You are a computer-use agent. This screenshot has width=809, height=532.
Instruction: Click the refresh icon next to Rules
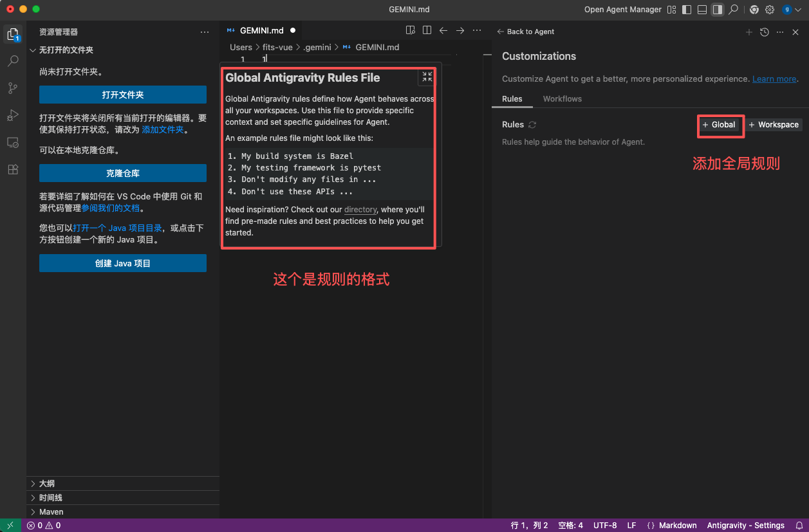532,125
